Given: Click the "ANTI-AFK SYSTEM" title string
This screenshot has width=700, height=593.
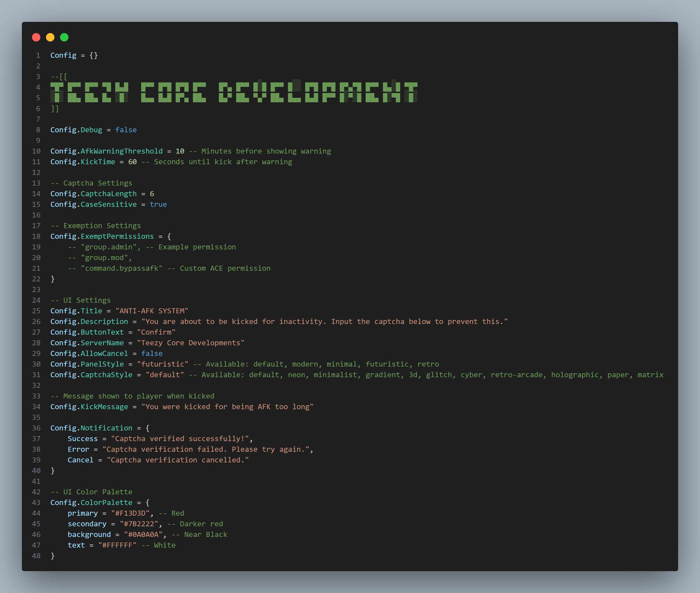Looking at the screenshot, I should [x=152, y=311].
